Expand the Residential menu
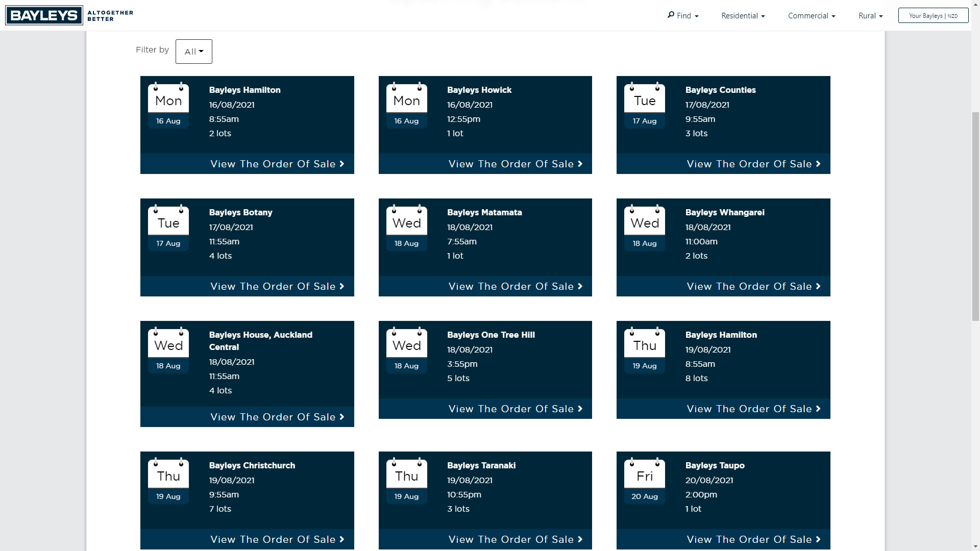Image resolution: width=980 pixels, height=551 pixels. 743,16
